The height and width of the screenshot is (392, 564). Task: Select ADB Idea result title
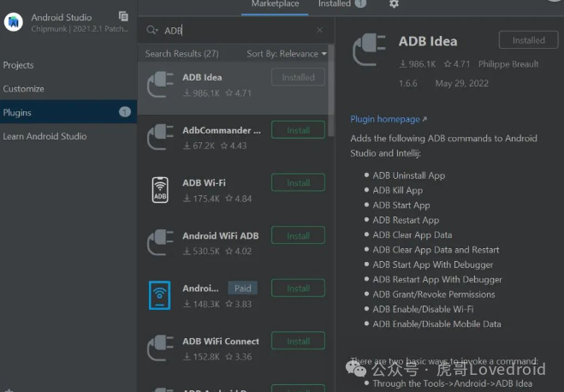pos(202,77)
